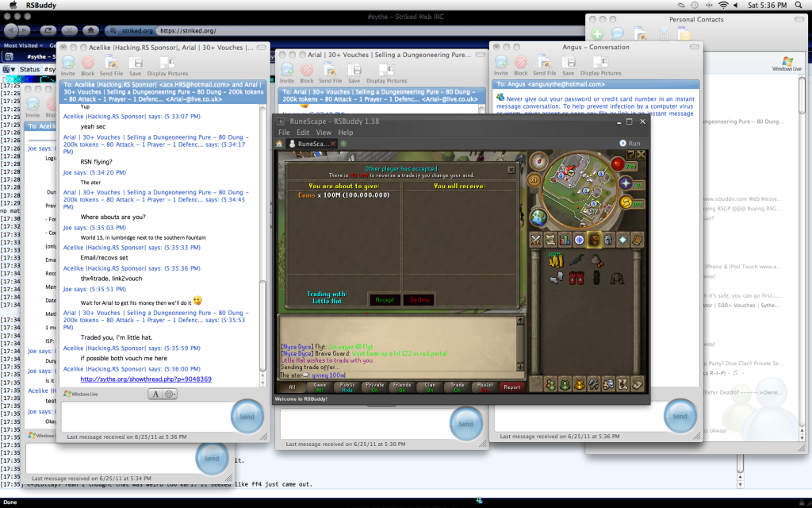
Task: Accept the RuneScape trade
Action: (x=385, y=299)
